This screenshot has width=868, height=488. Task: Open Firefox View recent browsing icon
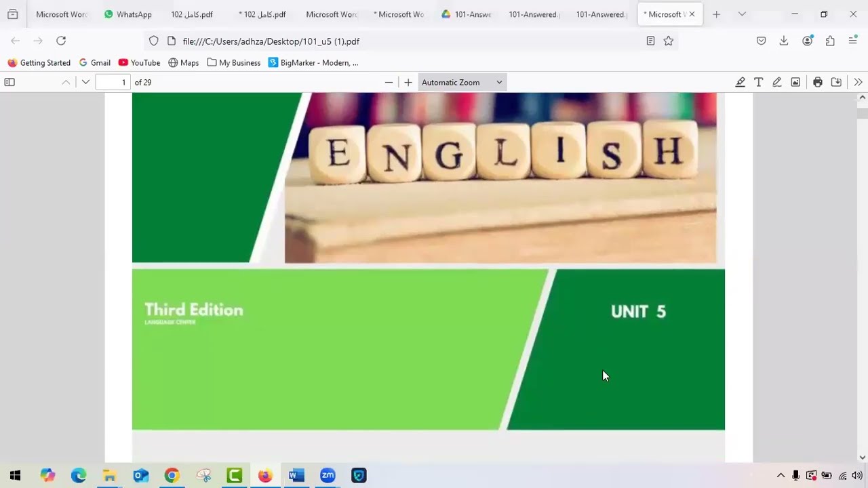pos(12,14)
